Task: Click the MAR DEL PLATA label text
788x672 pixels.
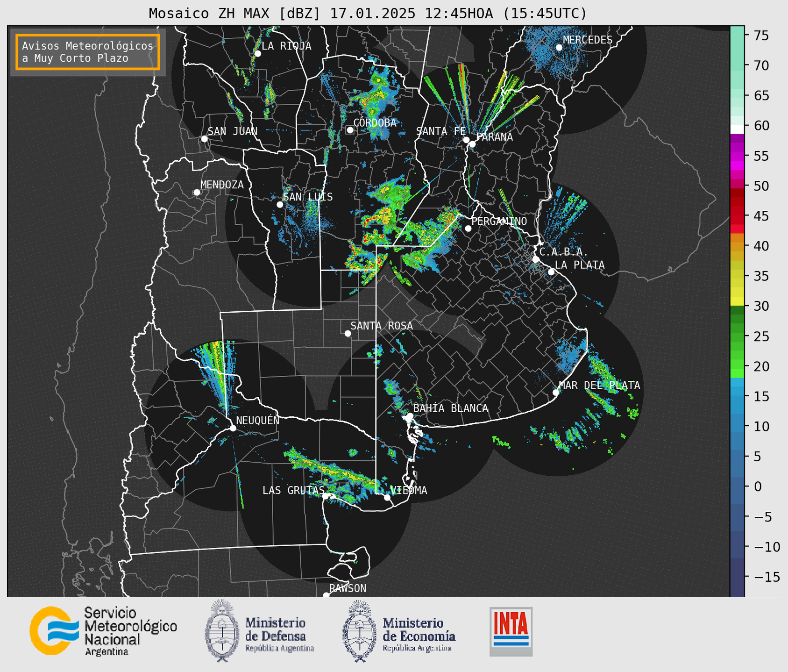Action: [600, 386]
